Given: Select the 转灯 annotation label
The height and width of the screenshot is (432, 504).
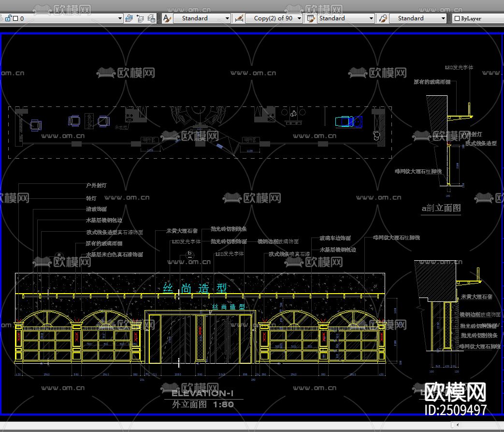Looking at the screenshot, I should (91, 199).
